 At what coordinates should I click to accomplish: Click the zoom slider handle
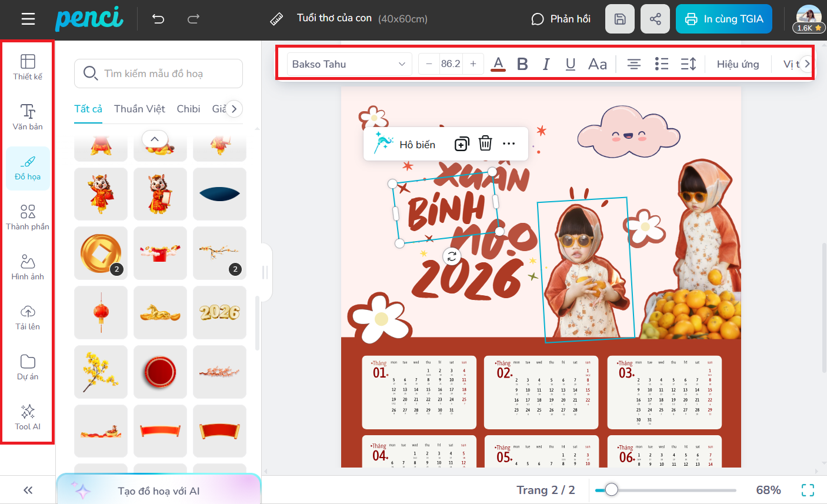[612, 490]
